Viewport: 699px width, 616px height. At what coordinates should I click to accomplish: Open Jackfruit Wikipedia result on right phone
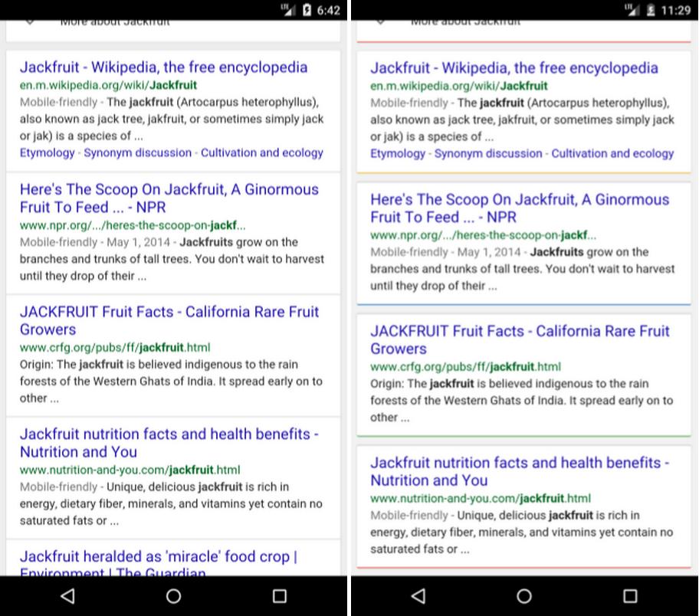514,68
